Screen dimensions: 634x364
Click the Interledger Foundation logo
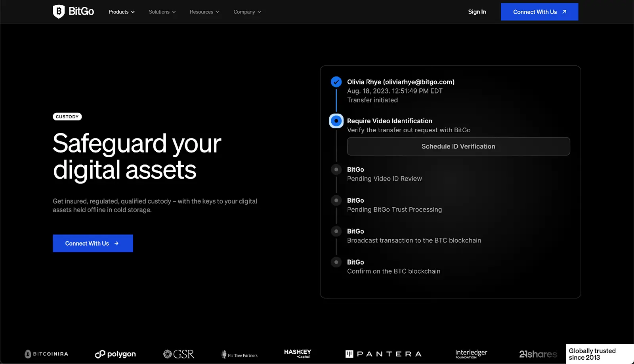[x=471, y=354]
